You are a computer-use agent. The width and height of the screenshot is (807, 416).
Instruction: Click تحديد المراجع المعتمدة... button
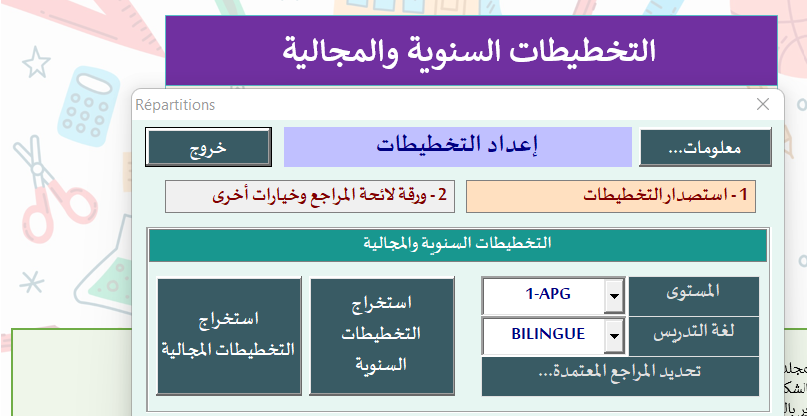point(620,376)
